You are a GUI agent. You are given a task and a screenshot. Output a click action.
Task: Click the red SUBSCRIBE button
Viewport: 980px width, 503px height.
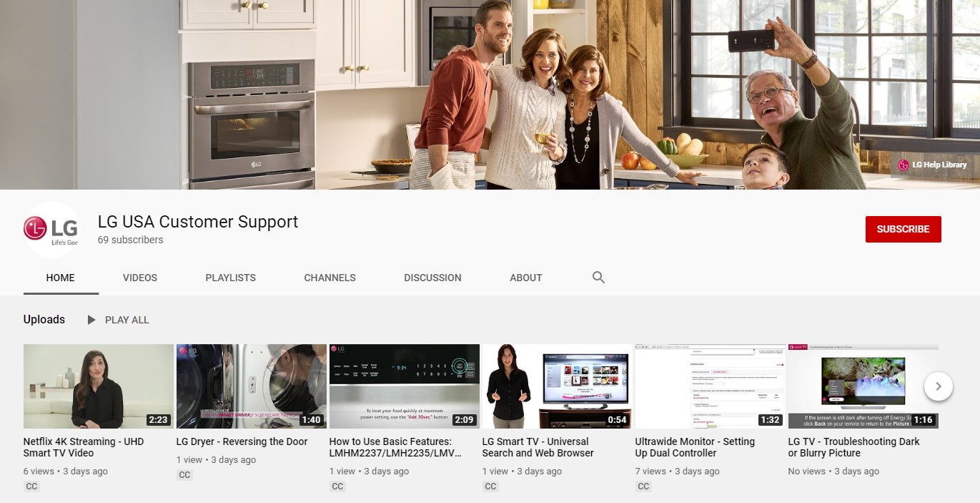pos(903,229)
